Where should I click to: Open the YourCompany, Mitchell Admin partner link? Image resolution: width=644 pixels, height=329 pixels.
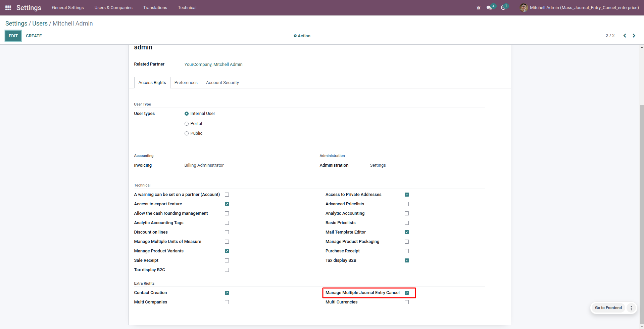tap(213, 65)
